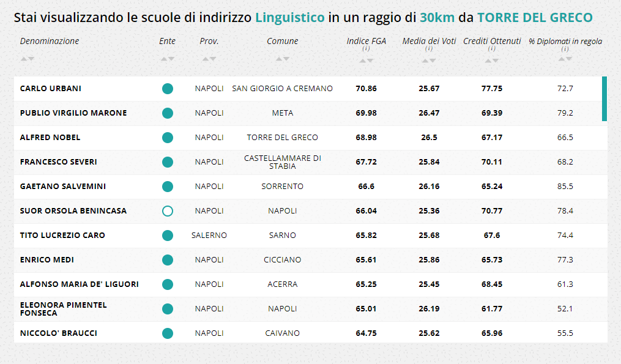Sort ascending by Media dei Voti using the up arrow
621x364 pixels.
tap(425, 61)
